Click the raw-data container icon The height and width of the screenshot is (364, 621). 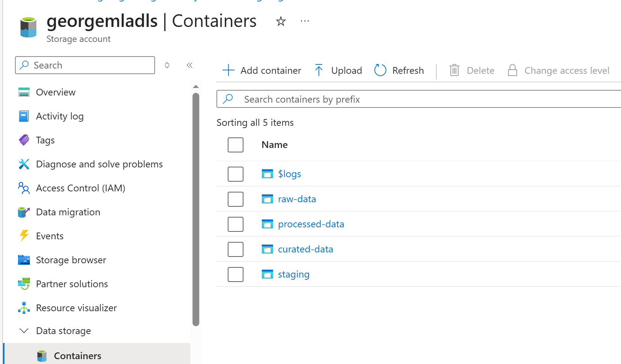point(267,199)
